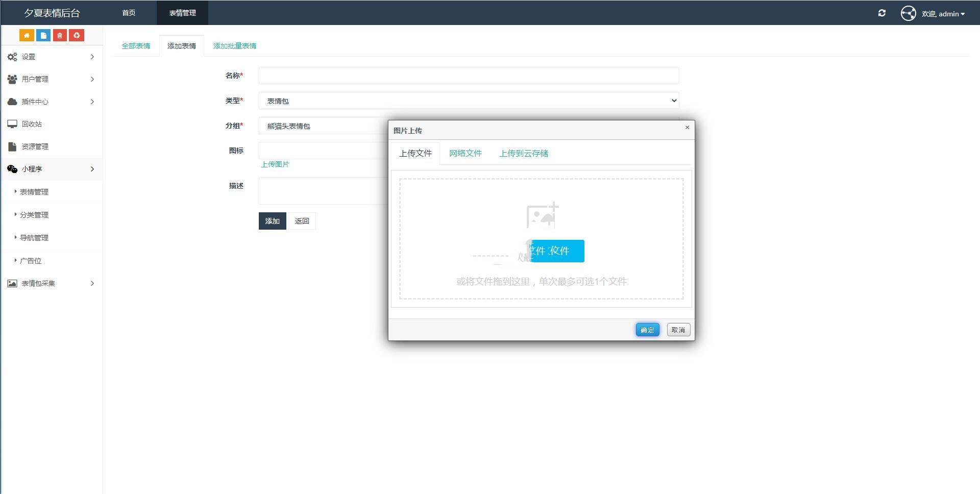This screenshot has height=494, width=980.
Task: Click the red trash shortcut icon
Action: [60, 35]
